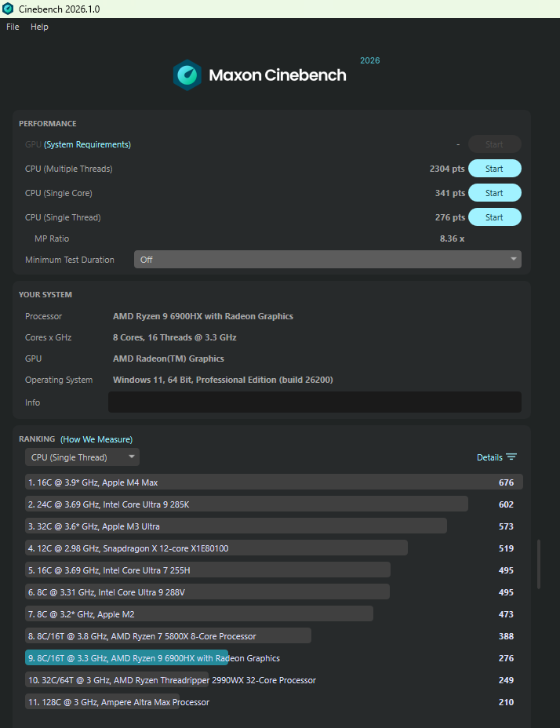Viewport: 560px width, 728px height.
Task: Click the Maxon Cinebench speedometer logo
Action: 187,75
